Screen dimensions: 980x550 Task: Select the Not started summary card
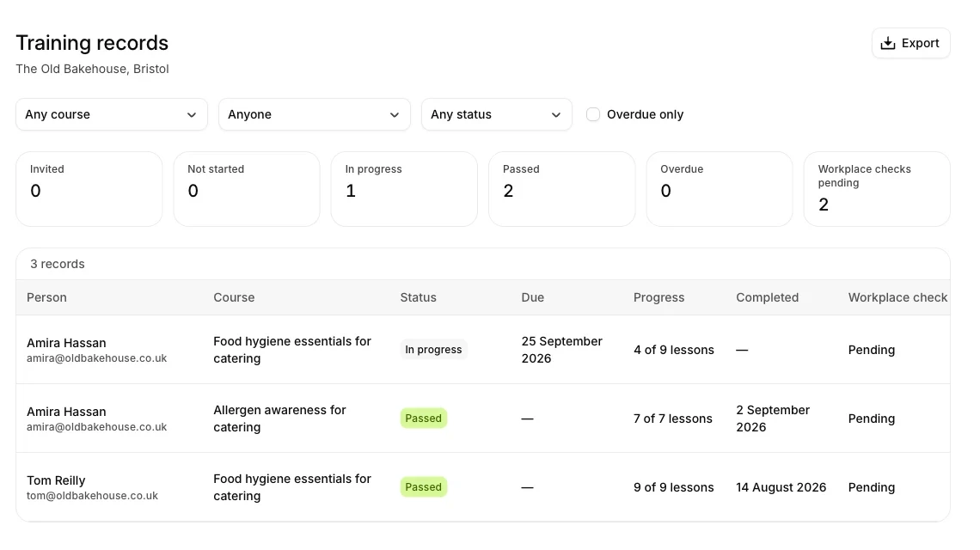tap(247, 189)
